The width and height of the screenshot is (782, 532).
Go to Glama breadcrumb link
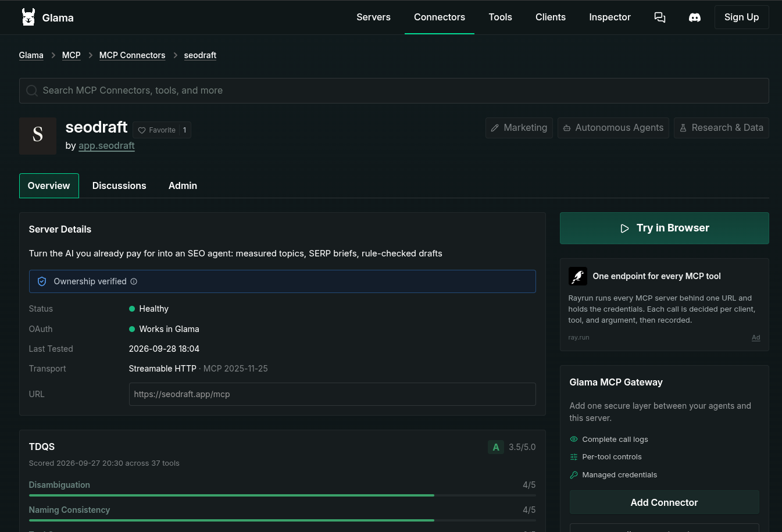31,55
